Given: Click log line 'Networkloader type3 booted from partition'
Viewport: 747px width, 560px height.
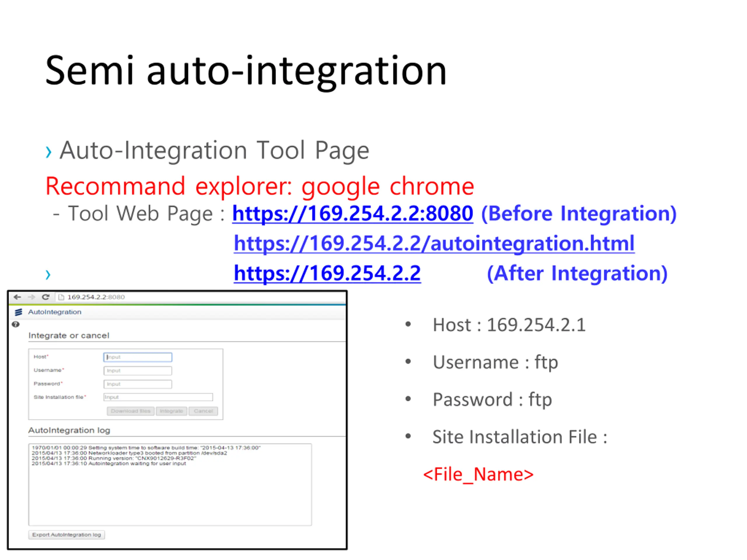Looking at the screenshot, I should (x=129, y=453).
